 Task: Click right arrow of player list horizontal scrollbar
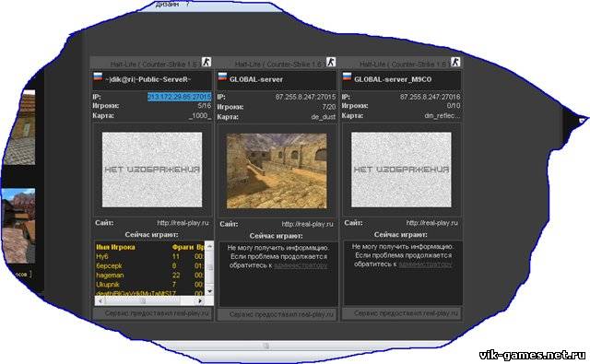pyautogui.click(x=200, y=300)
